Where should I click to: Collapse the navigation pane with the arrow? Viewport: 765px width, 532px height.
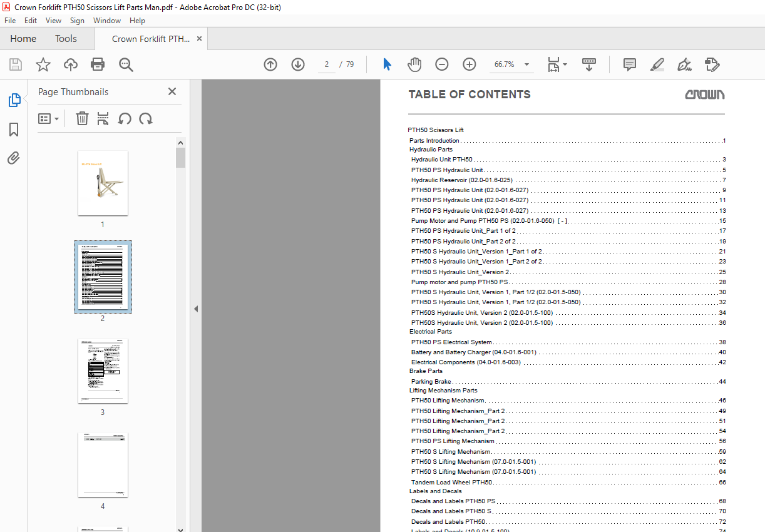click(x=196, y=309)
